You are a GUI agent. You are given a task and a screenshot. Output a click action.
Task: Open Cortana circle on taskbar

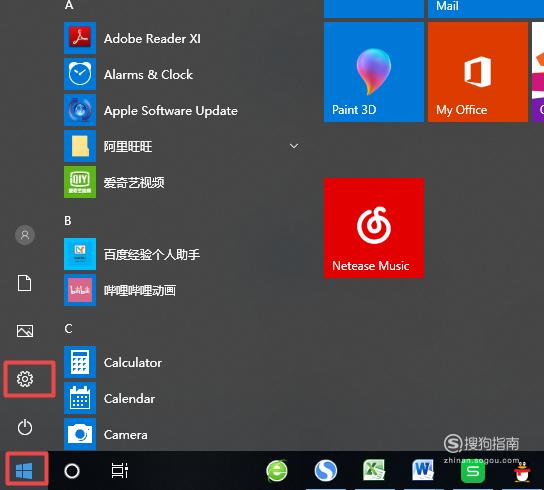click(x=72, y=471)
